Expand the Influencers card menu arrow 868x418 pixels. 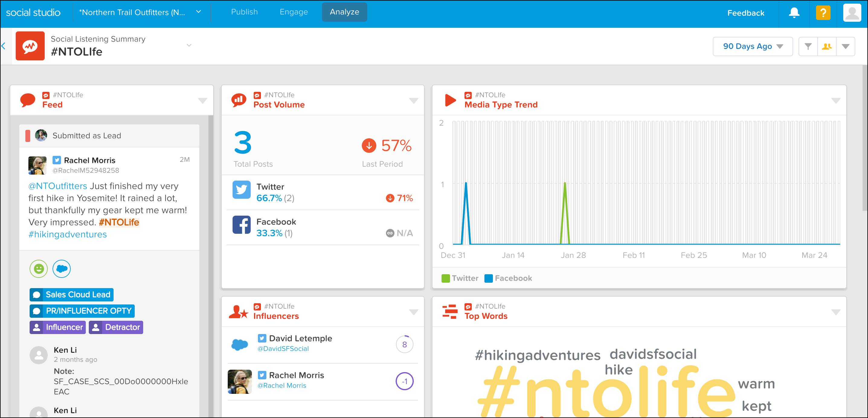[x=413, y=312]
